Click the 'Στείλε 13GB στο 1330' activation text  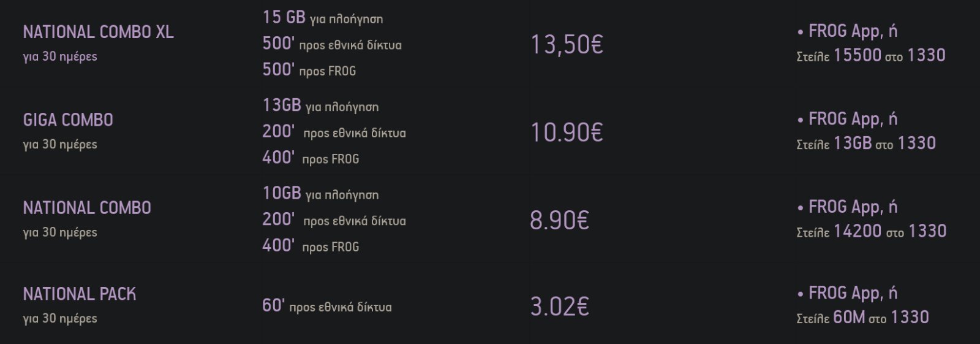pos(866,143)
